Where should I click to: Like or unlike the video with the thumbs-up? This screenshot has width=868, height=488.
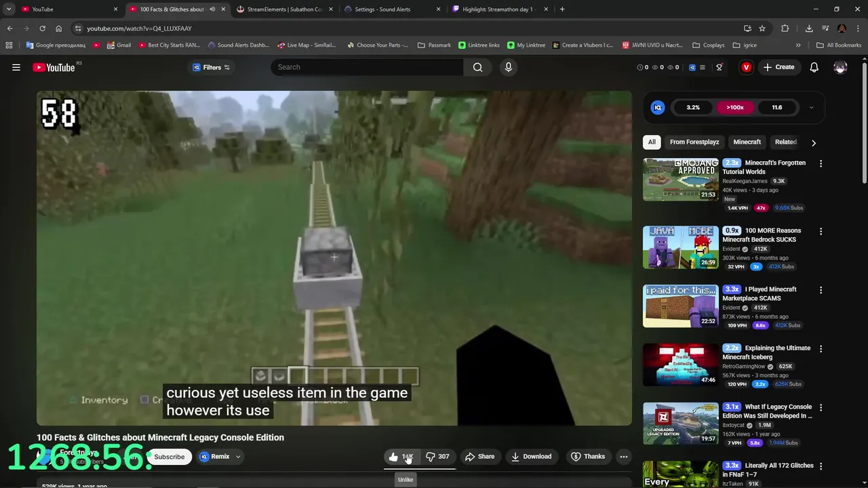(x=401, y=457)
